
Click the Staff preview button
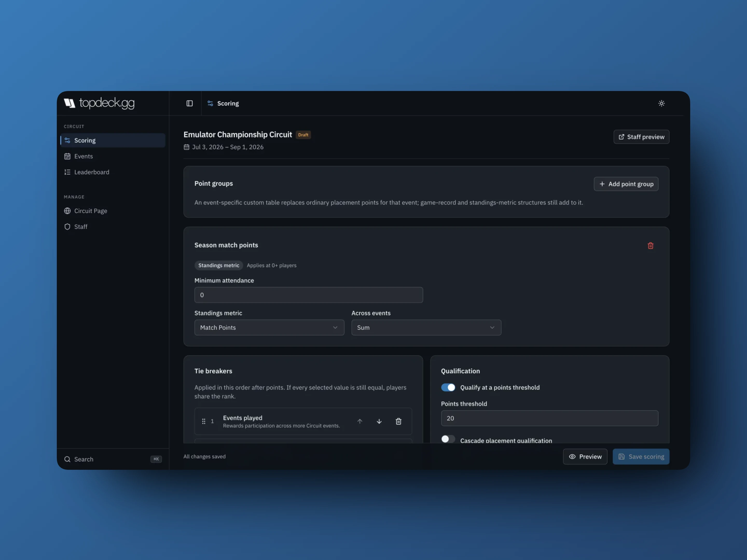641,137
